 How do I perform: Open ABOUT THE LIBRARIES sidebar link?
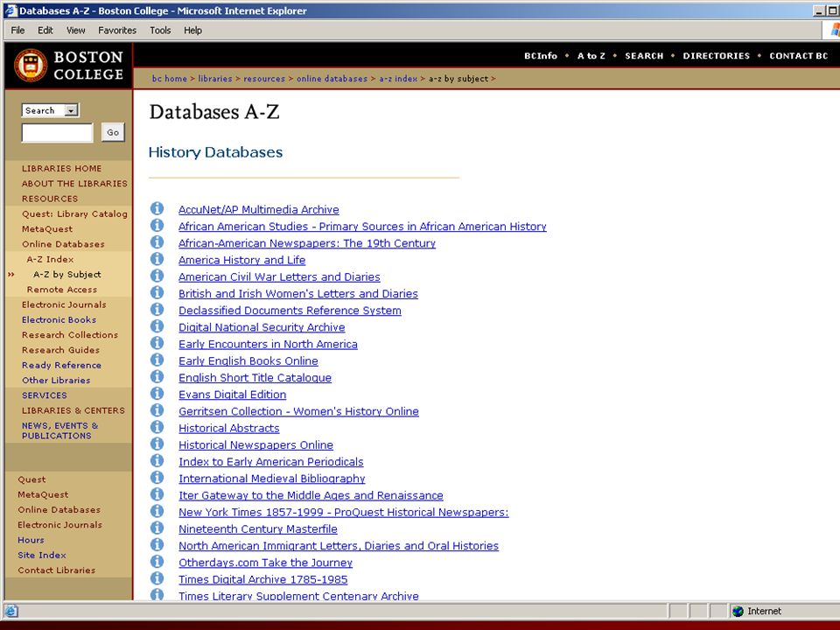pyautogui.click(x=74, y=183)
